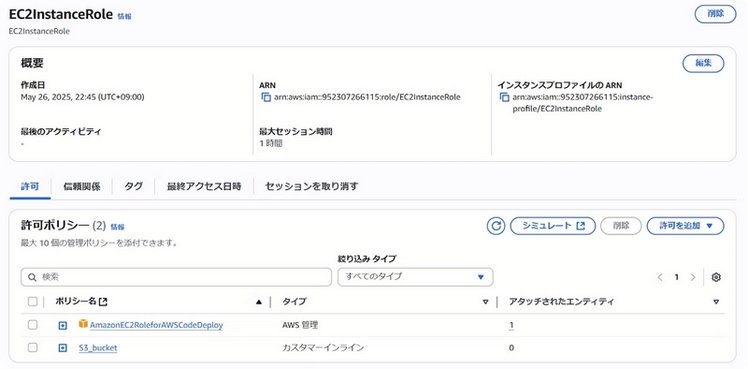Copy the instance profile ARN icon
The height and width of the screenshot is (369, 748).
tap(504, 97)
